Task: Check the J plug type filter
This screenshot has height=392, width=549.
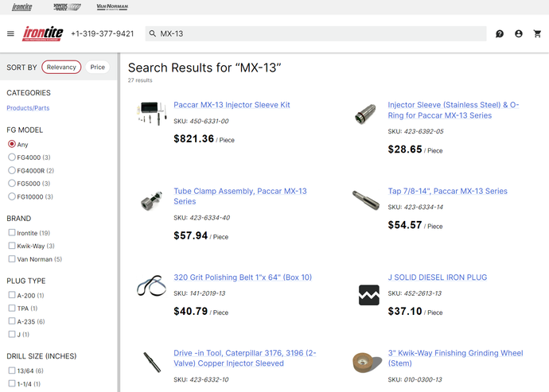Action: coord(12,334)
